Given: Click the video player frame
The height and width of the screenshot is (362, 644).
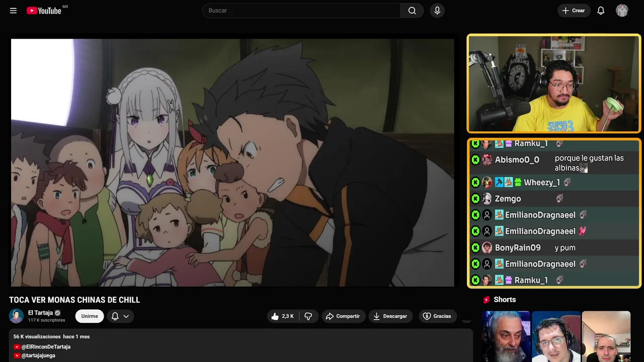Looking at the screenshot, I should (x=232, y=162).
